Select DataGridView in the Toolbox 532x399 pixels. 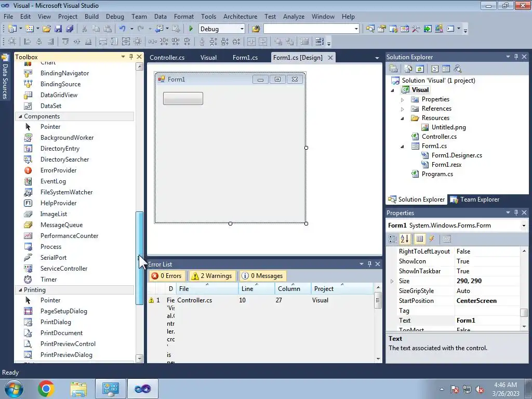58,95
